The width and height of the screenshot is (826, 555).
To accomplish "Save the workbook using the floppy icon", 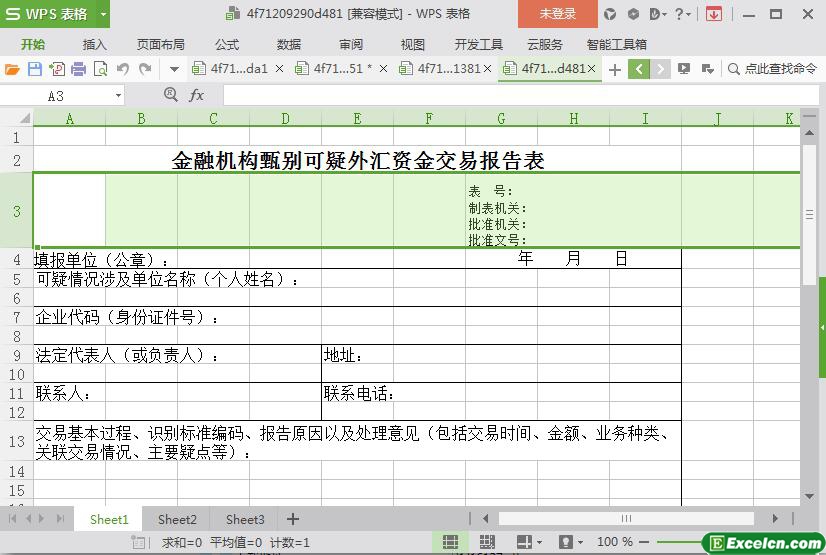I will 35,69.
